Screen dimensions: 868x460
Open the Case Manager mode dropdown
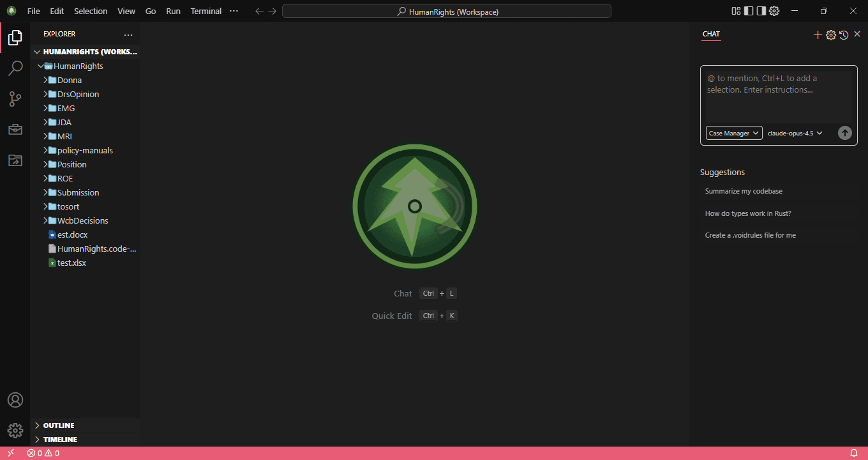(x=733, y=133)
